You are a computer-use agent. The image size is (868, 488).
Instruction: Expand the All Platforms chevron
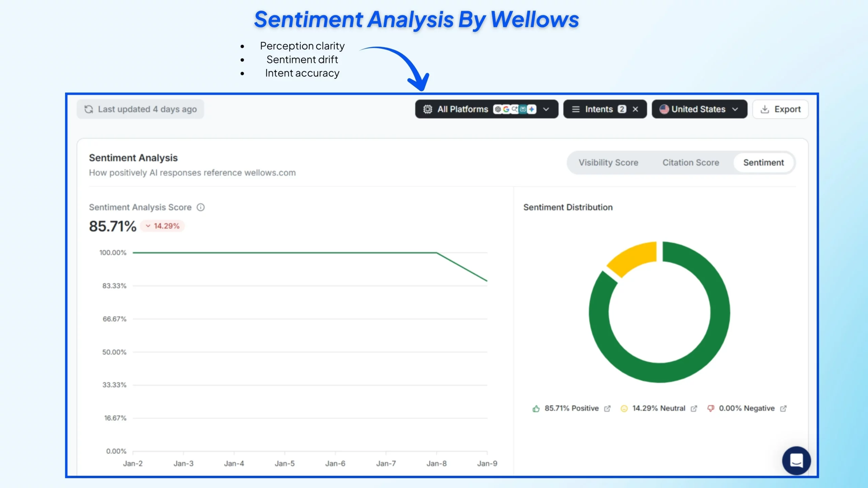click(546, 109)
